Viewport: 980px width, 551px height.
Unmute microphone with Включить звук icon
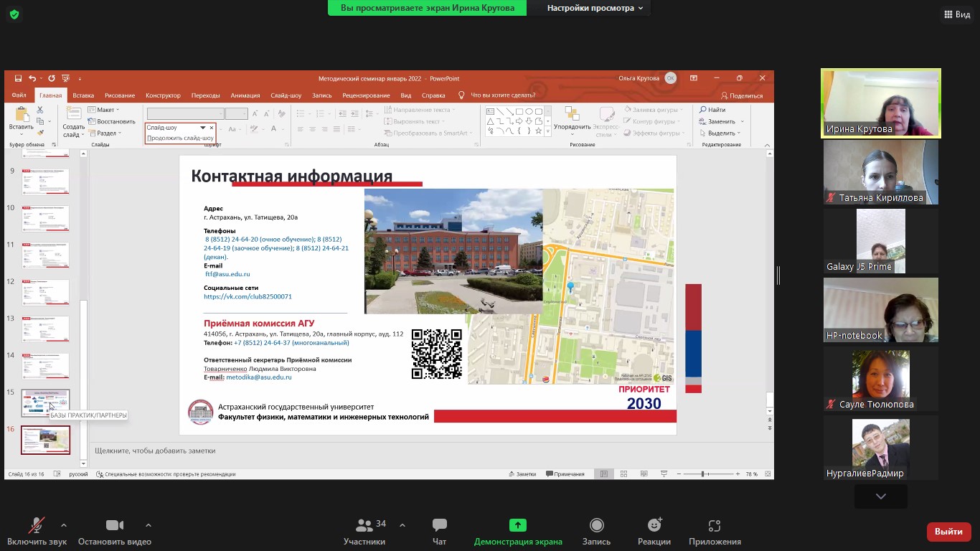[x=36, y=526]
